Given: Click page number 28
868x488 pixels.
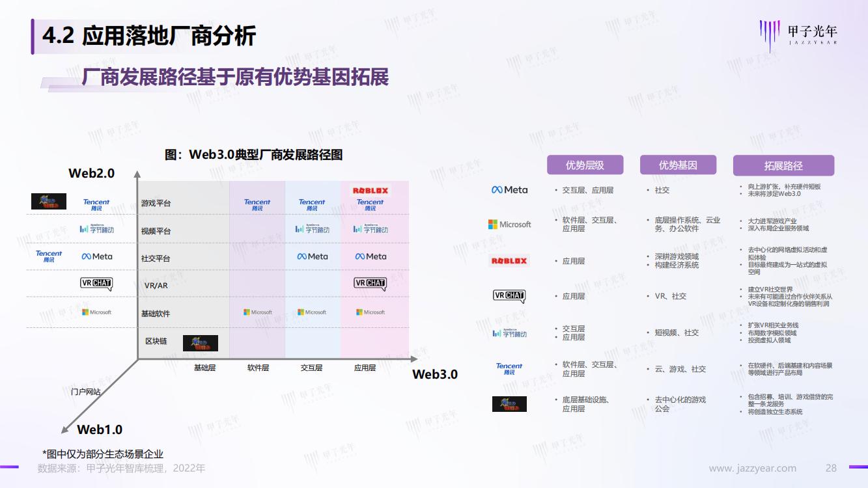Looking at the screenshot, I should 831,468.
